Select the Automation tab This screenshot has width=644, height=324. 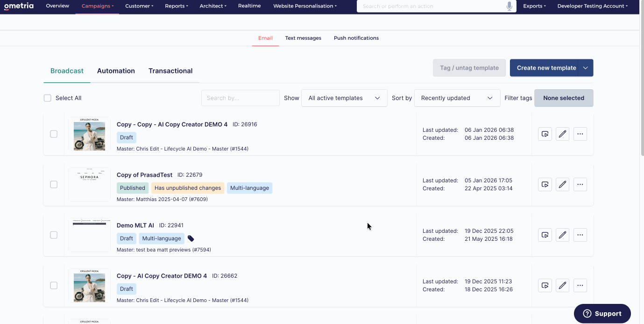pos(116,71)
